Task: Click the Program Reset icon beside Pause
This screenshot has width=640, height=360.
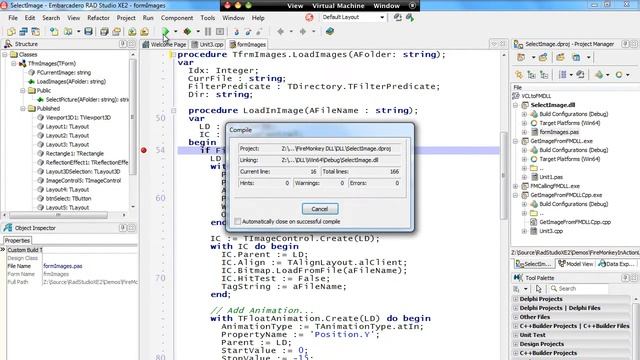Action: pyautogui.click(x=220, y=31)
